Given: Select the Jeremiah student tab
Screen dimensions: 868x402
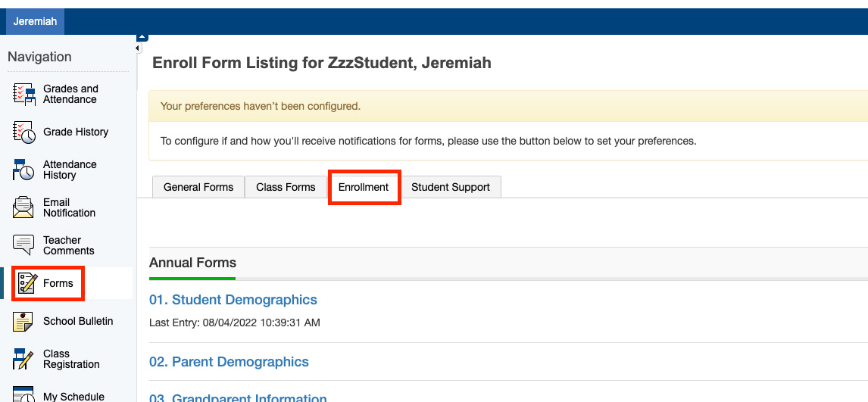Looking at the screenshot, I should (35, 21).
